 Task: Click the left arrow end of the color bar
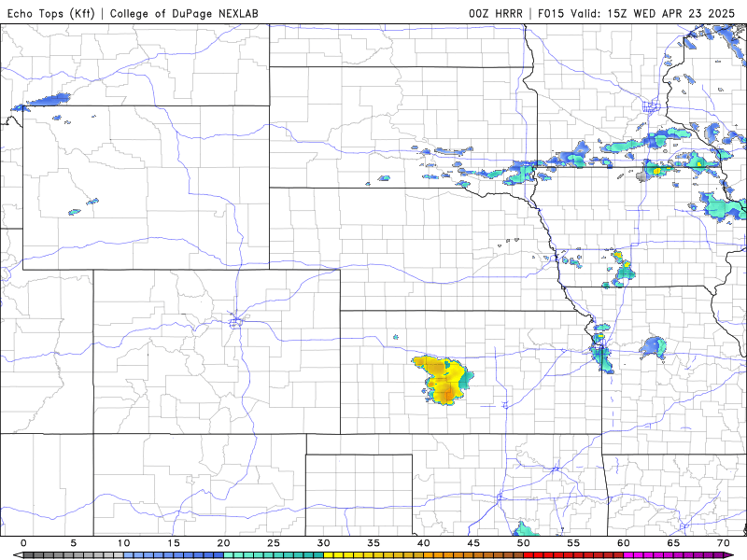coord(19,555)
